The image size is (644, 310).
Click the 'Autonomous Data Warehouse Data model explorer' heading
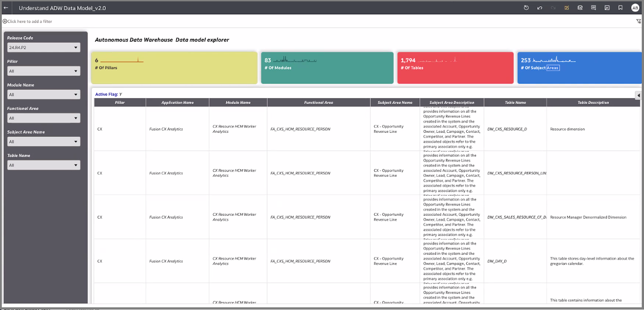162,39
